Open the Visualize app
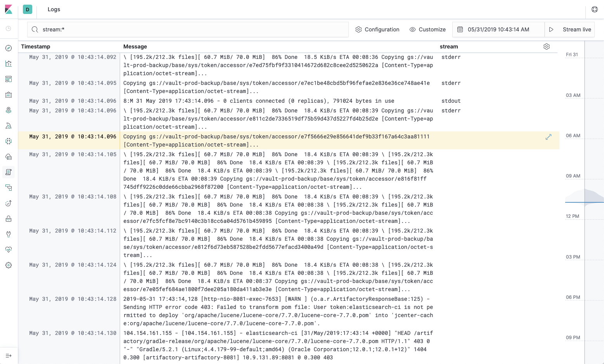This screenshot has width=604, height=364. tap(9, 63)
